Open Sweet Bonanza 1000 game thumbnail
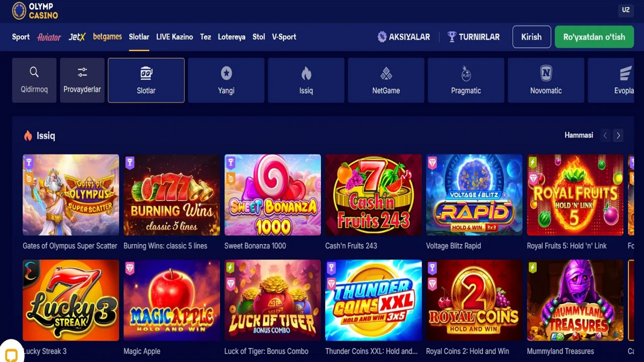This screenshot has width=644, height=362. (272, 195)
